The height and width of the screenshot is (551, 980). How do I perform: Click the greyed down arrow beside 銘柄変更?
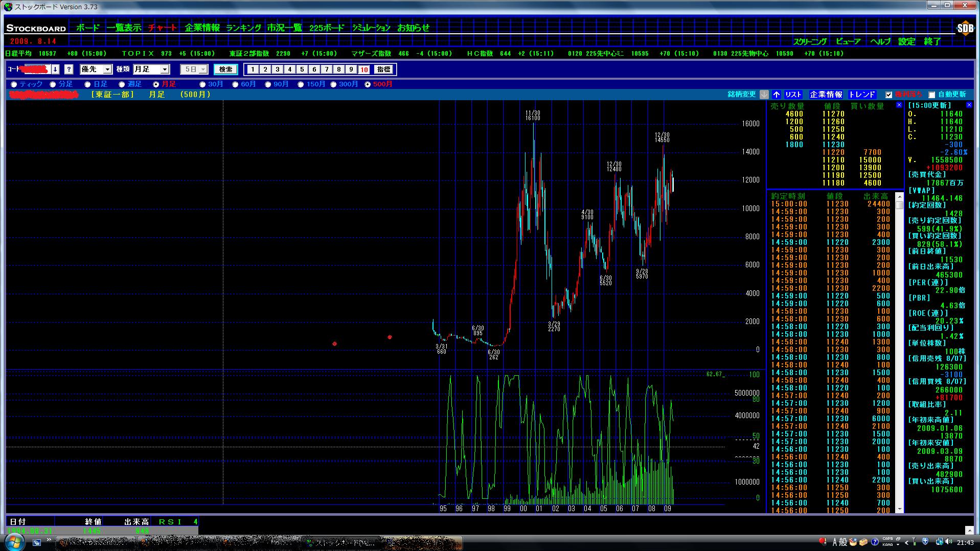pos(764,95)
